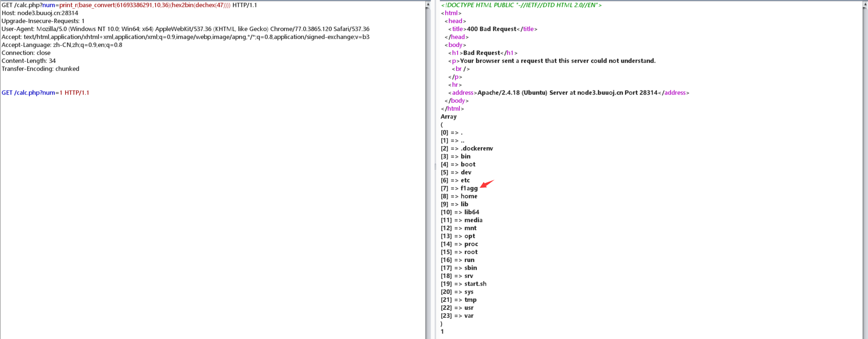Click the [19] => start.sh entry

tap(464, 284)
